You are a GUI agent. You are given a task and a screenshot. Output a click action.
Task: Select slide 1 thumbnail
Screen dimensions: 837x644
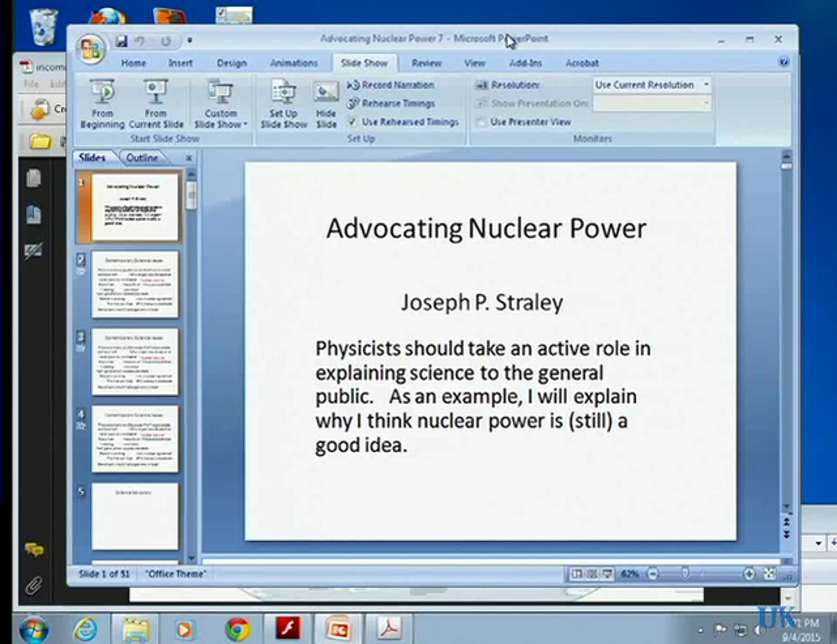[x=135, y=207]
